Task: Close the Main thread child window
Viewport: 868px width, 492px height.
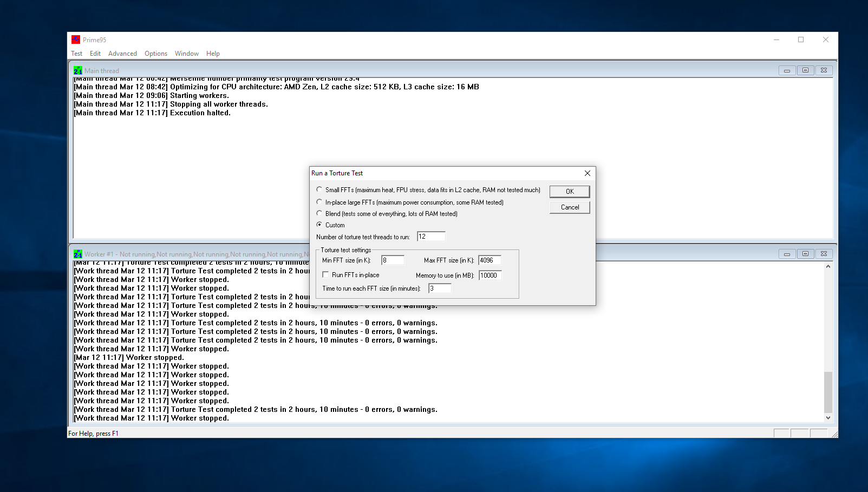Action: point(824,70)
